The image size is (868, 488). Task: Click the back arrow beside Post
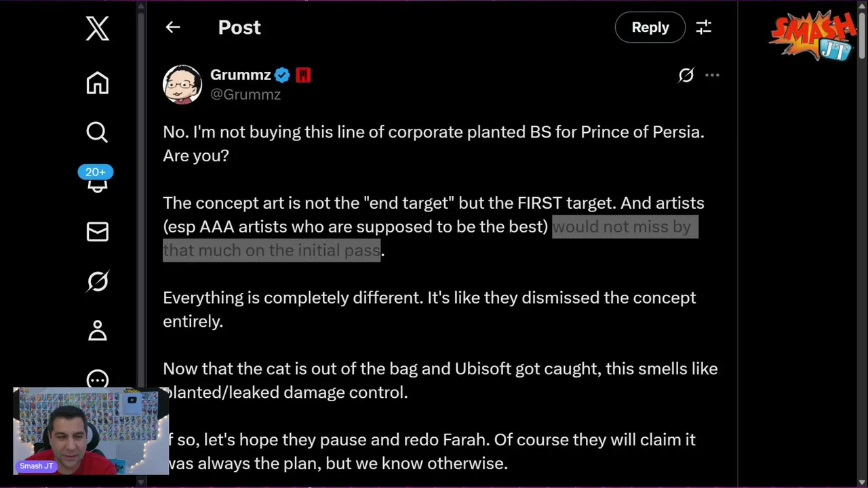coord(173,27)
